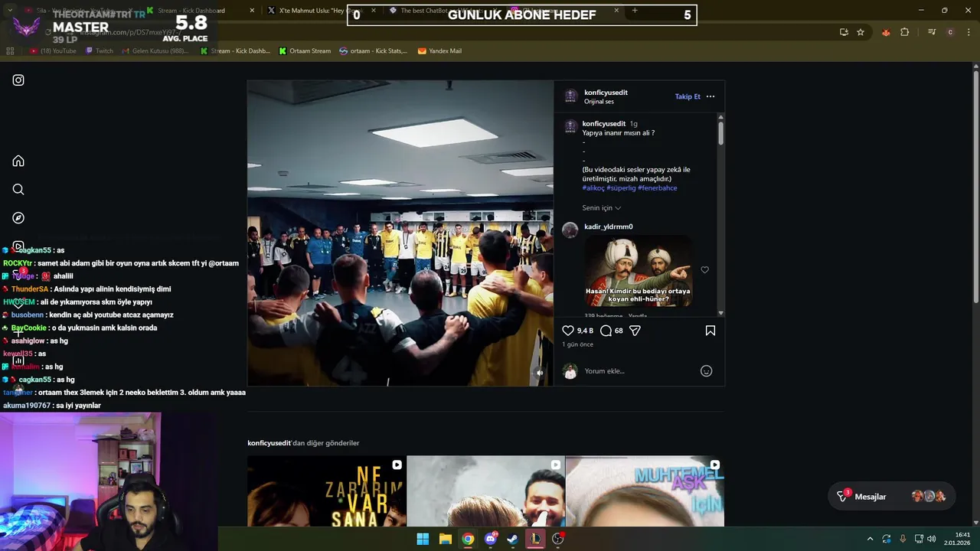
Task: Show hidden system tray icons
Action: click(x=870, y=539)
